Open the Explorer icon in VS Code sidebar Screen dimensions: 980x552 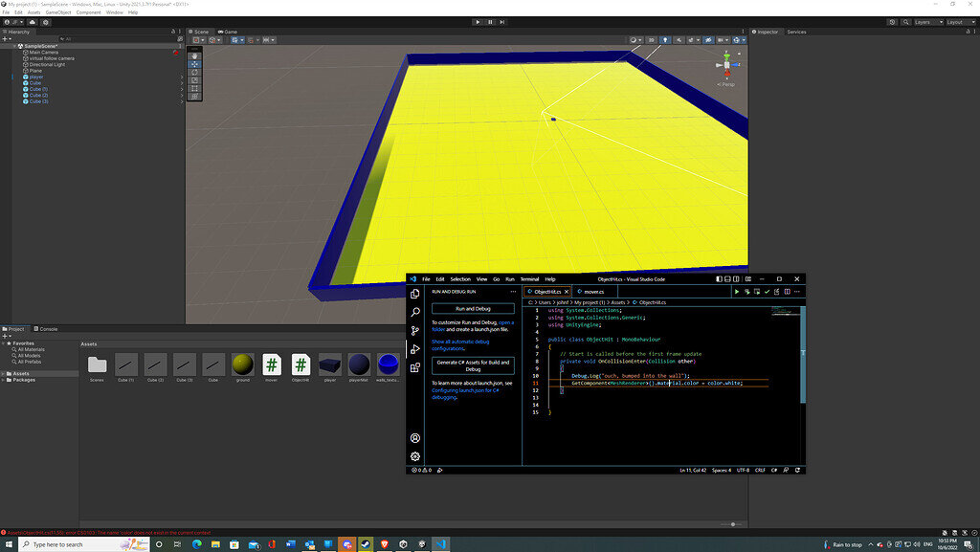[x=415, y=296]
